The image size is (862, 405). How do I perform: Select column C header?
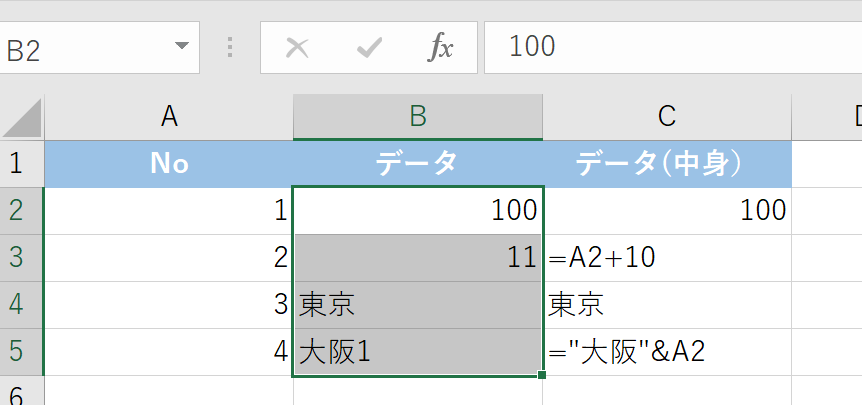(x=667, y=117)
